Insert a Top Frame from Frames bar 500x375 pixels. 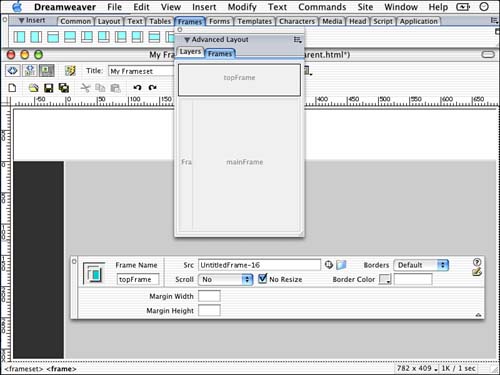pyautogui.click(x=53, y=37)
